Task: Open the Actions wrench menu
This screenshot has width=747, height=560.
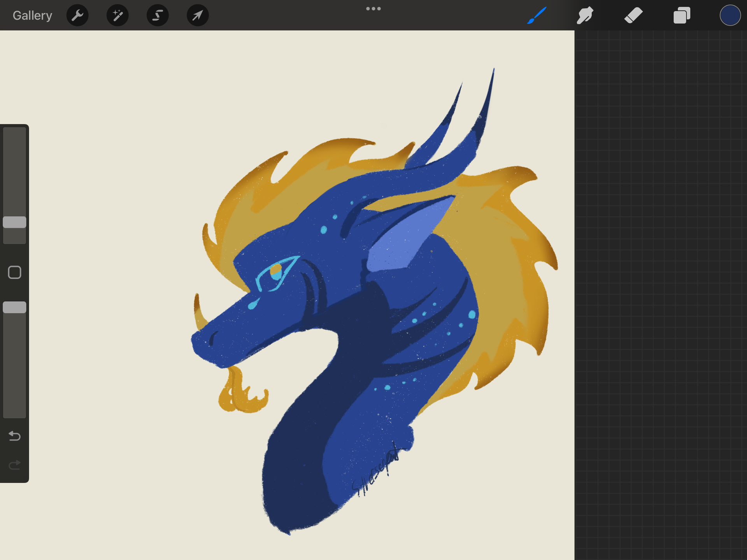Action: coord(77,16)
